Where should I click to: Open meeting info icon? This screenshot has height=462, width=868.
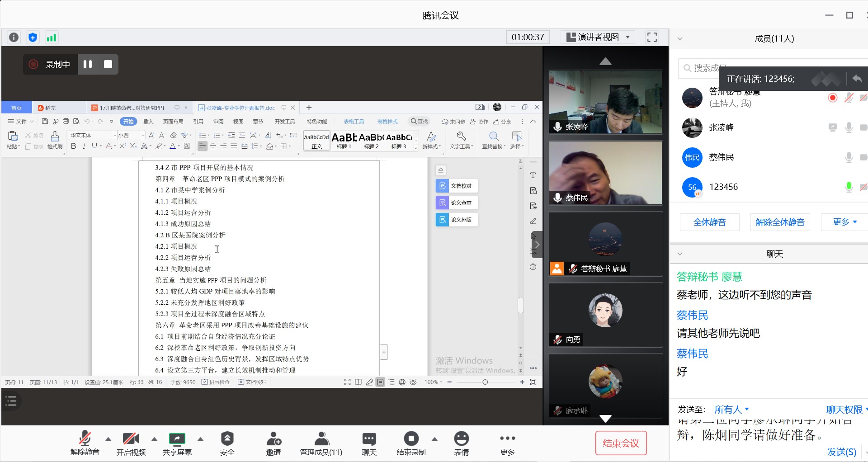(14, 37)
